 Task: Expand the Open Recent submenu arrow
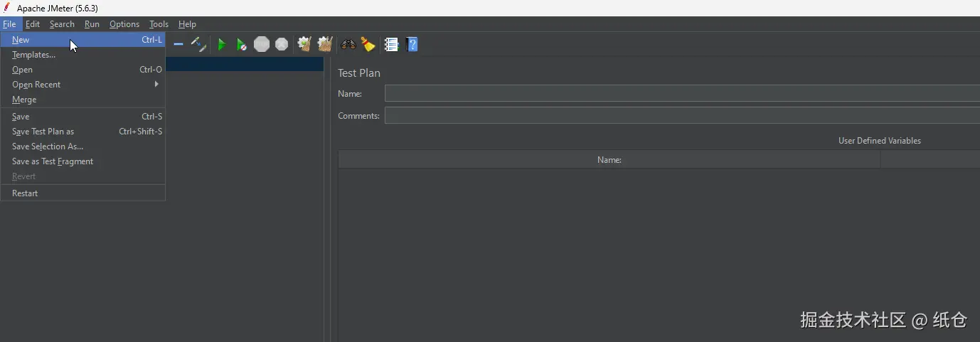(x=156, y=84)
